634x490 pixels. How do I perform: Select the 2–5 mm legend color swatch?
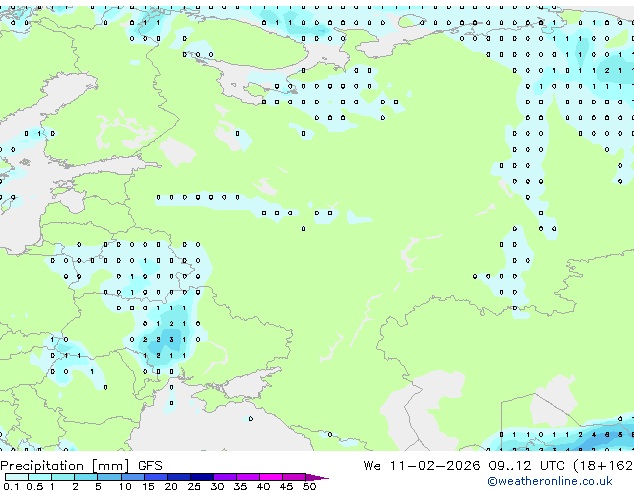tap(86, 477)
